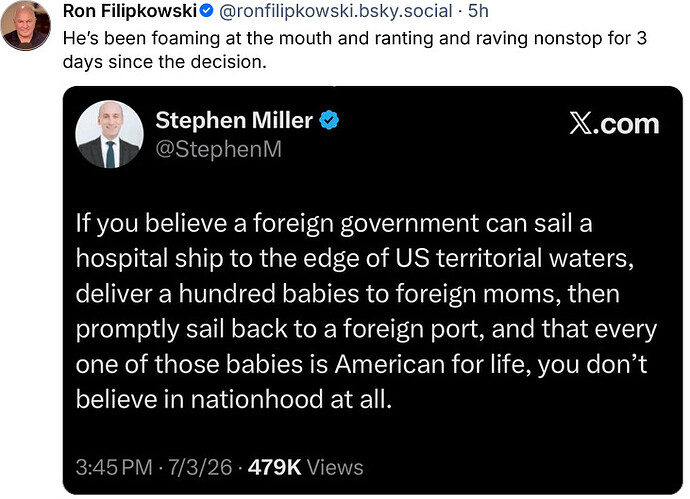Click the phrase 'believe in nationhood at all.'

[x=234, y=400]
